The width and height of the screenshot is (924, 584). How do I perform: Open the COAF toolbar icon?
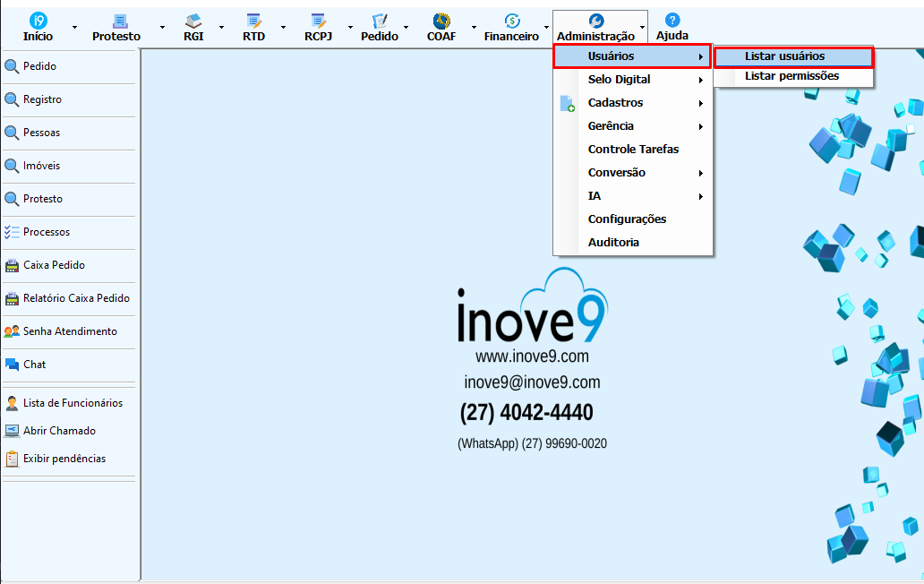point(441,21)
